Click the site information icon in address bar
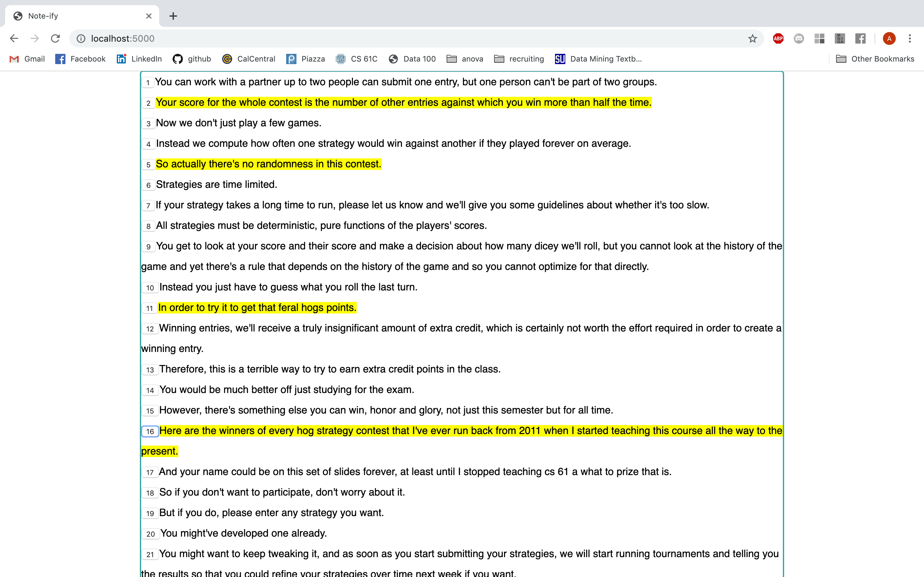Viewport: 924px width, 577px height. [x=81, y=38]
